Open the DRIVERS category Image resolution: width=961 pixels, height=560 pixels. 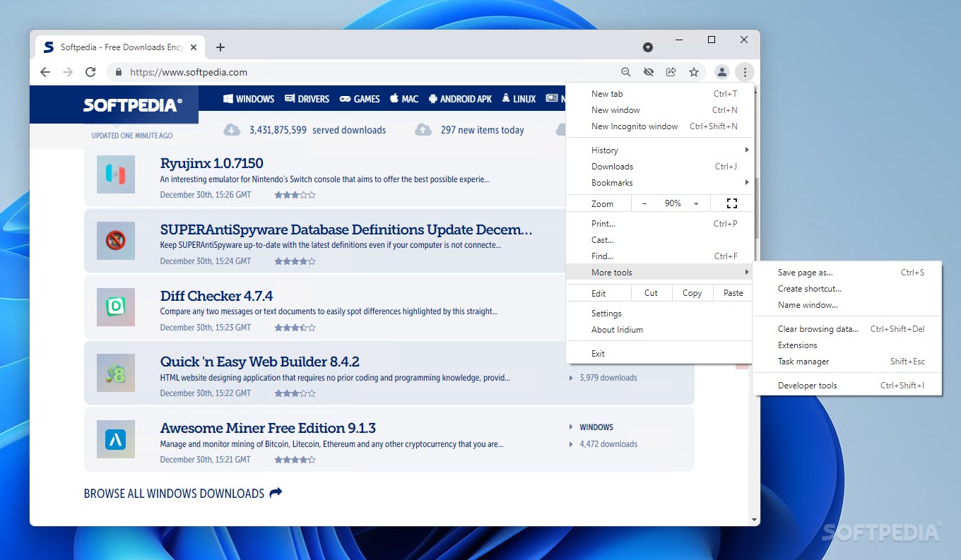(x=307, y=99)
